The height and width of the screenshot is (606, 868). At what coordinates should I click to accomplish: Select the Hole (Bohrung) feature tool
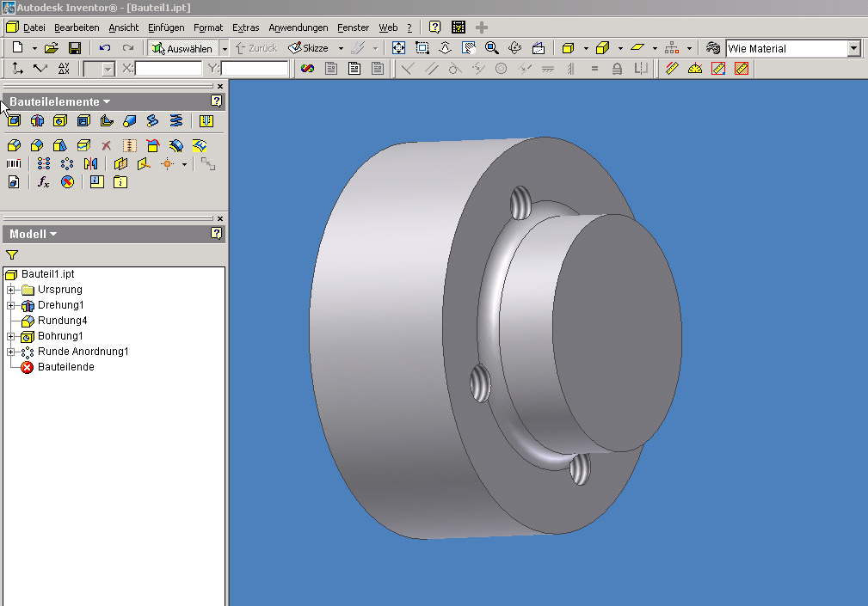pos(60,121)
